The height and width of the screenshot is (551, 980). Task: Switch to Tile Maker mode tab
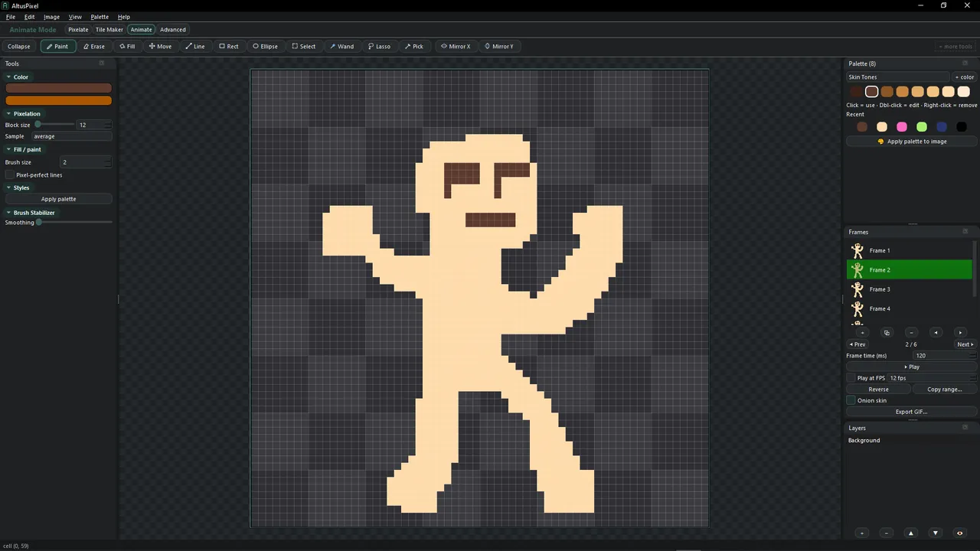click(109, 30)
